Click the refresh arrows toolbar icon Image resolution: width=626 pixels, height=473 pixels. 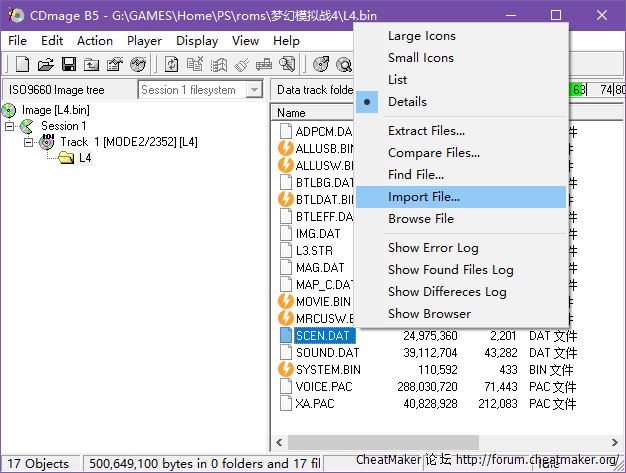pos(172,64)
